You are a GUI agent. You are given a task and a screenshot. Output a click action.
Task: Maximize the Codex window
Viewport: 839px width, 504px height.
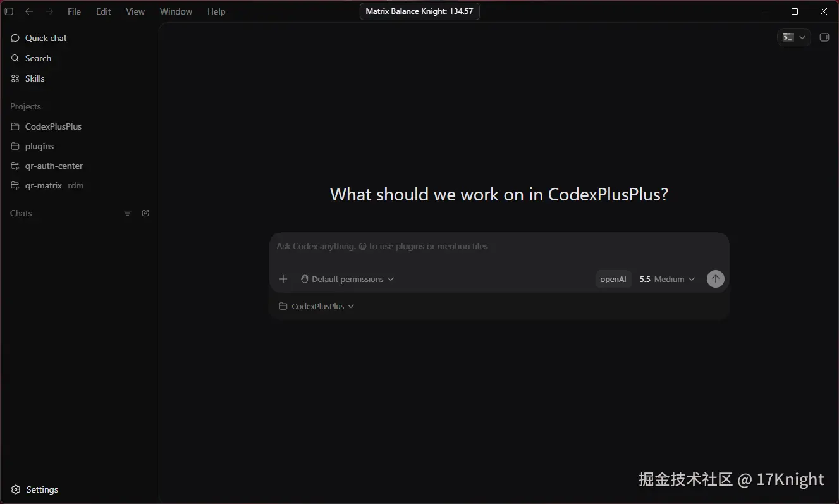(x=795, y=11)
